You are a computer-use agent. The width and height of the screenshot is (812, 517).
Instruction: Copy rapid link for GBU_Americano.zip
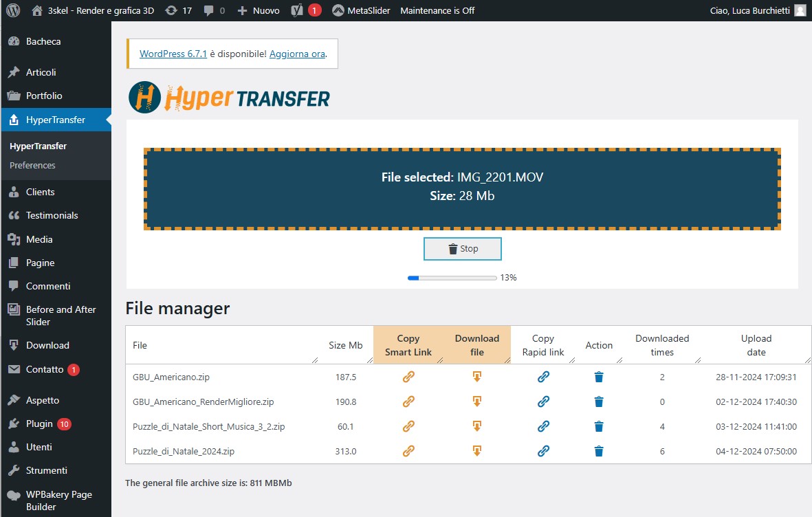tap(543, 377)
